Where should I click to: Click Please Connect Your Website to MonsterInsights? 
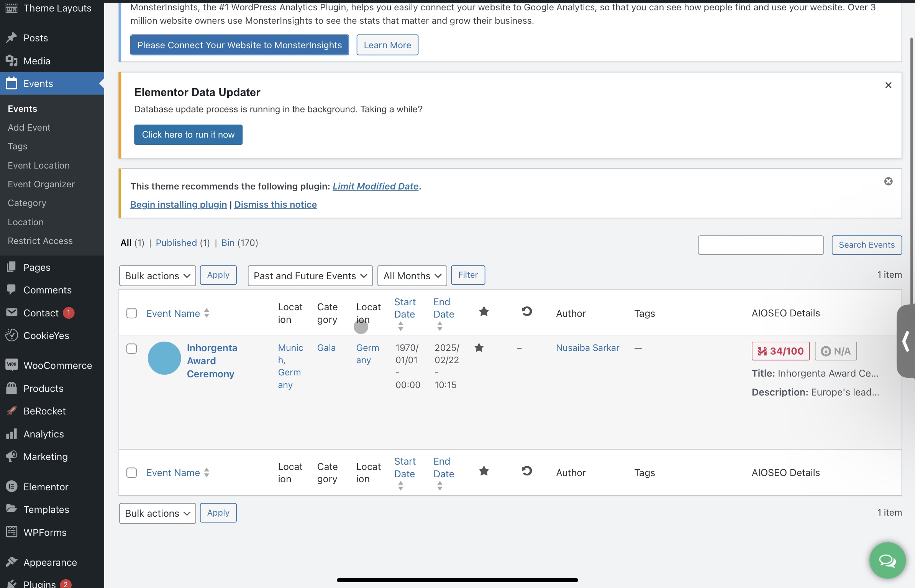[239, 45]
